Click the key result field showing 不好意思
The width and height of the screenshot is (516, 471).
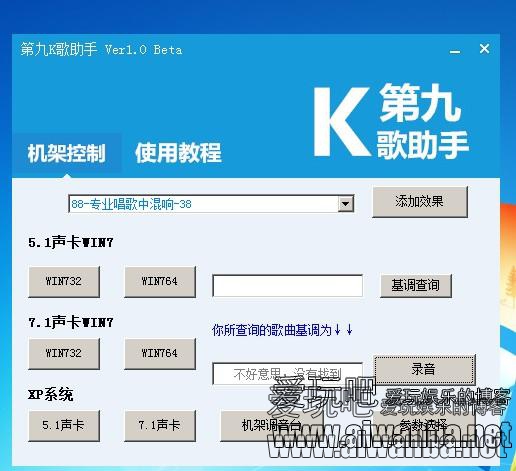[x=287, y=374]
